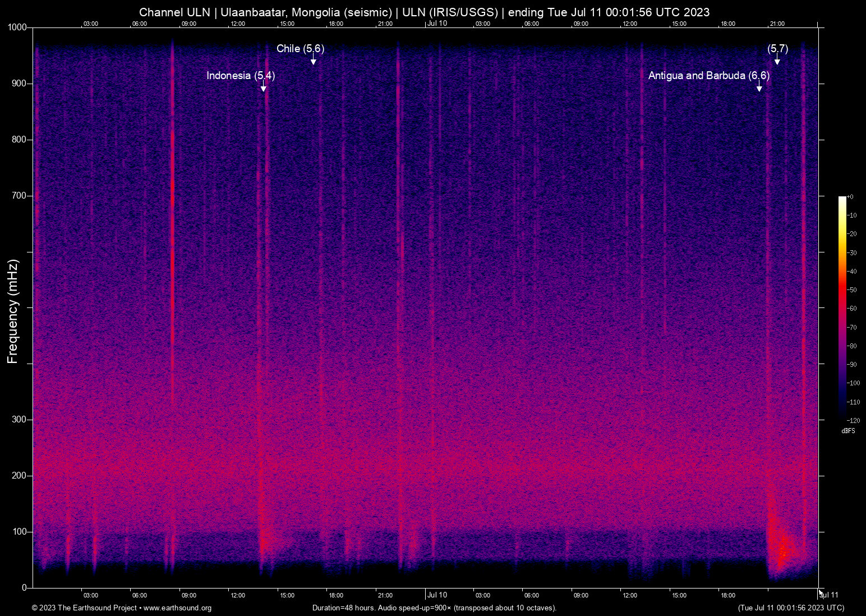866x616 pixels.
Task: Click the dBFS unit label under the colorbar
Action: pyautogui.click(x=848, y=431)
